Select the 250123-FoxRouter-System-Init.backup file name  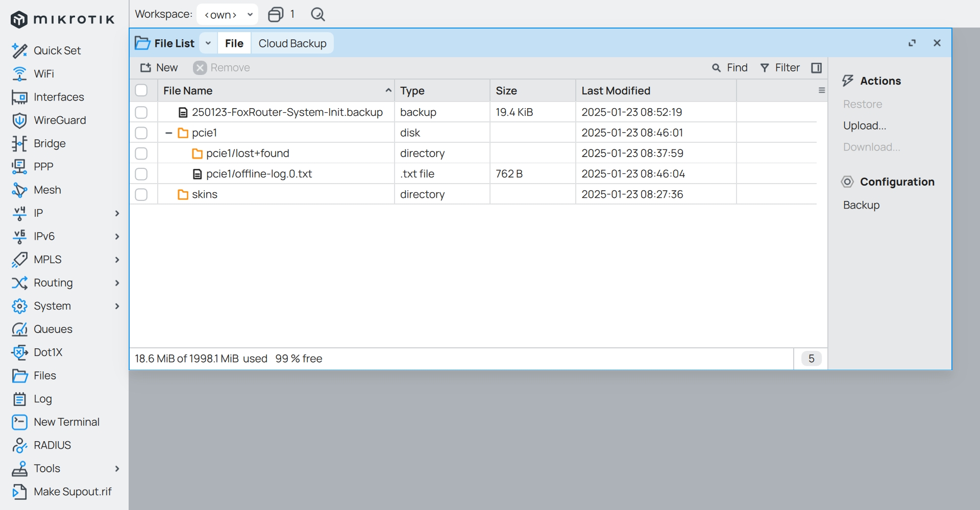click(287, 112)
